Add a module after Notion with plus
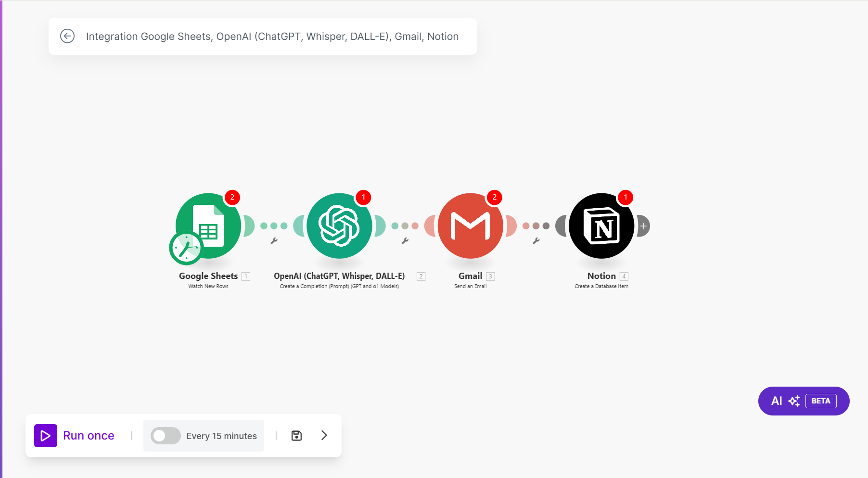The height and width of the screenshot is (478, 868). (643, 226)
